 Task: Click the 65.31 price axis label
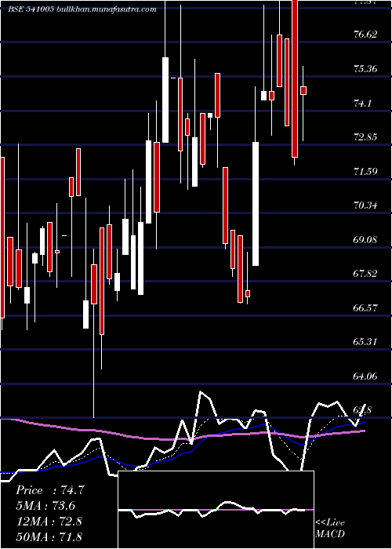coord(365,342)
